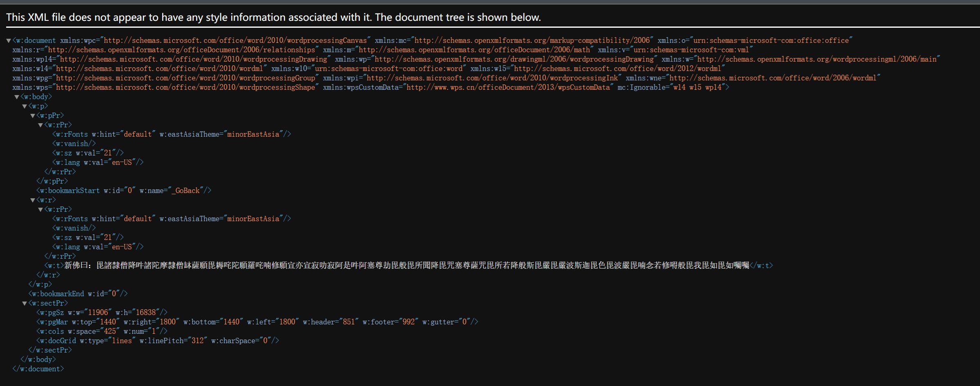The height and width of the screenshot is (386, 980).
Task: Click the Chinese text inside w:t
Action: click(x=406, y=266)
